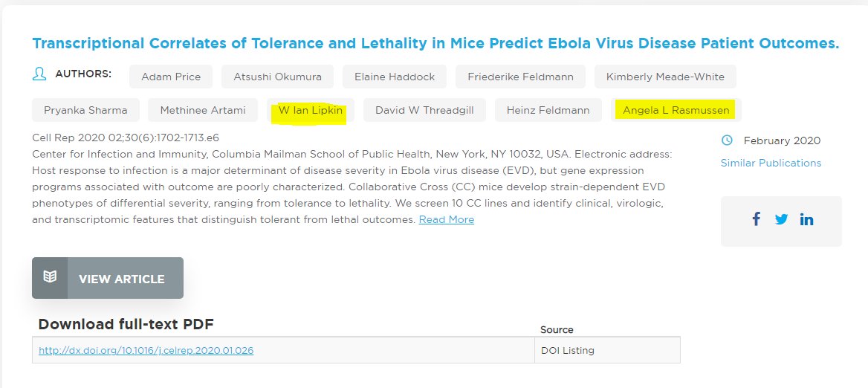
Task: Click highlighted author W Ian Lipkin
Action: [x=311, y=110]
